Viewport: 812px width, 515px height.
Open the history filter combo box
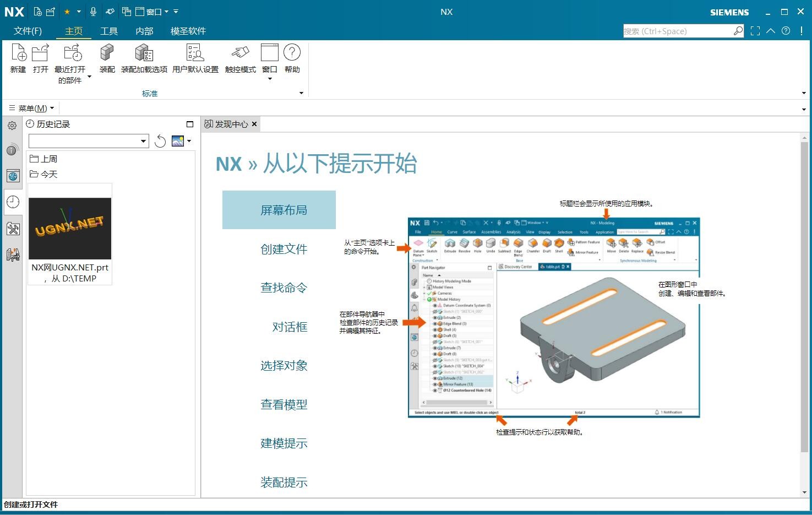click(89, 141)
